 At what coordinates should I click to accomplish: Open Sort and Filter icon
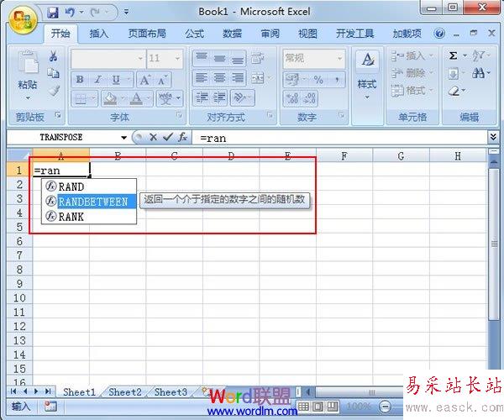coord(478,56)
